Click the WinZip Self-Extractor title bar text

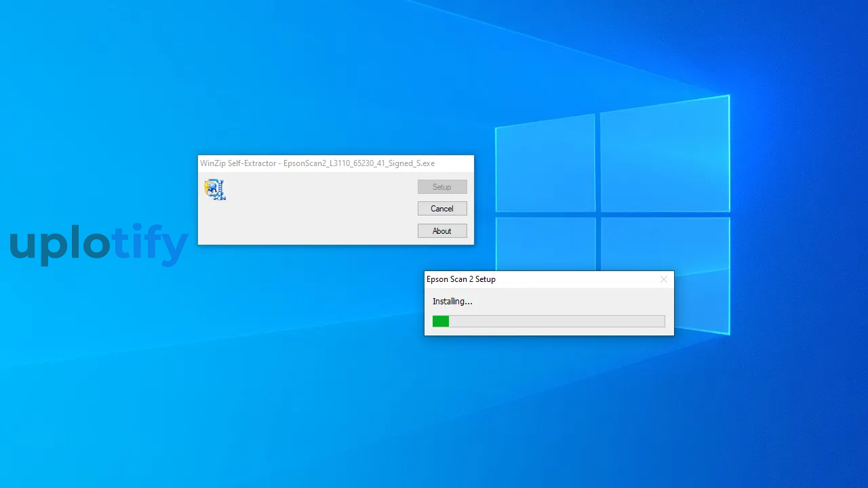click(317, 163)
